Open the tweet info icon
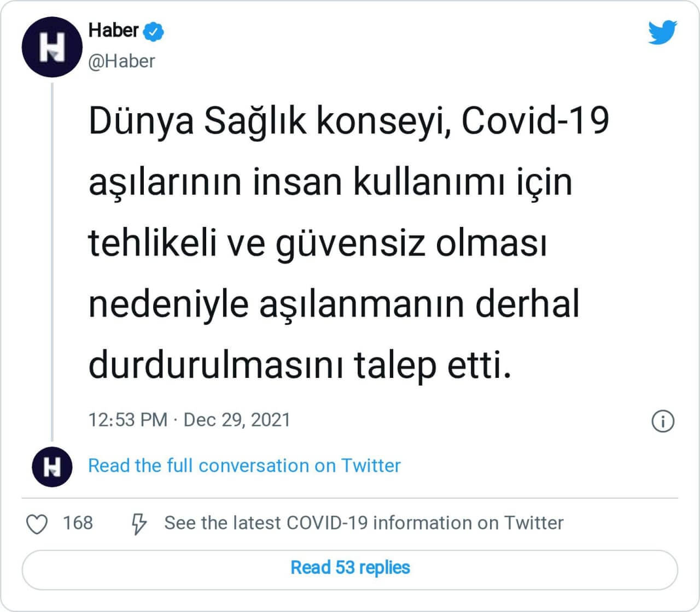This screenshot has height=612, width=700. tap(663, 421)
